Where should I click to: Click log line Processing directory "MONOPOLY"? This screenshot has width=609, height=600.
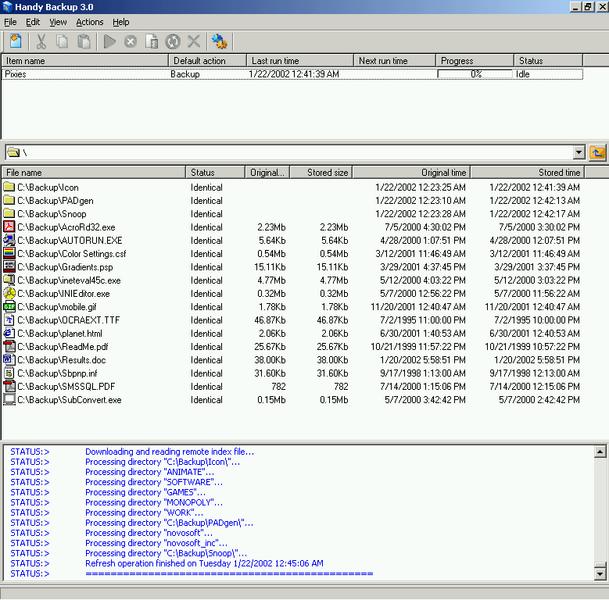coord(154,502)
